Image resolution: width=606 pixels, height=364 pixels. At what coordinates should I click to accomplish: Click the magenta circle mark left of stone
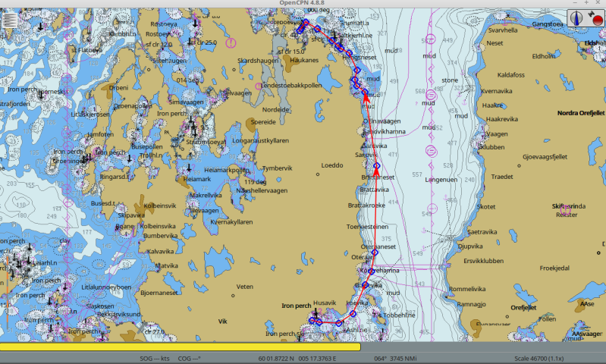tap(430, 95)
